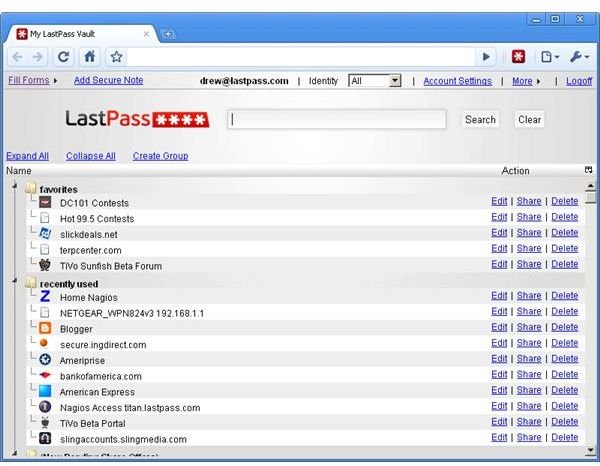Viewport: 600px width, 466px height.
Task: Click Create Group
Action: click(x=160, y=156)
